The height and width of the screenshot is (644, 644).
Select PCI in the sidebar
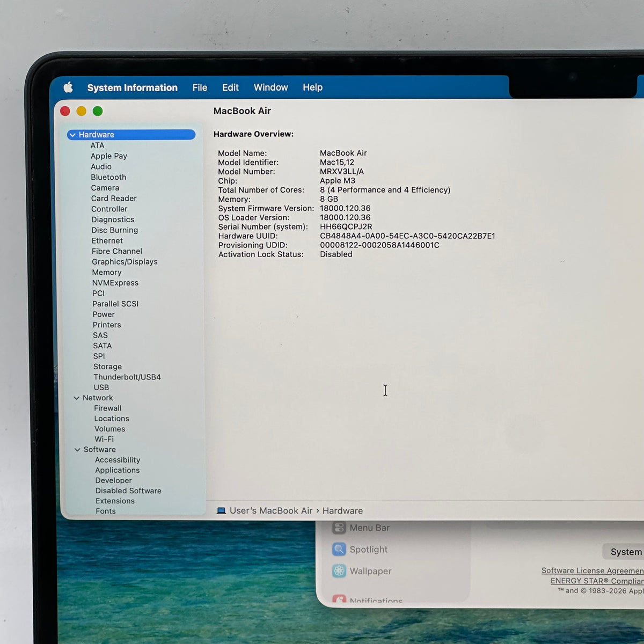tap(98, 293)
